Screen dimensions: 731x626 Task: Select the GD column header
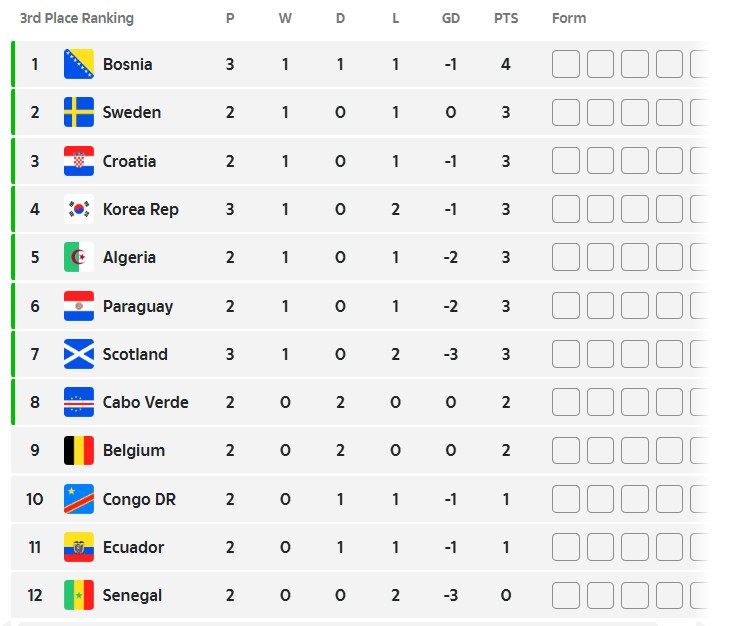click(451, 18)
